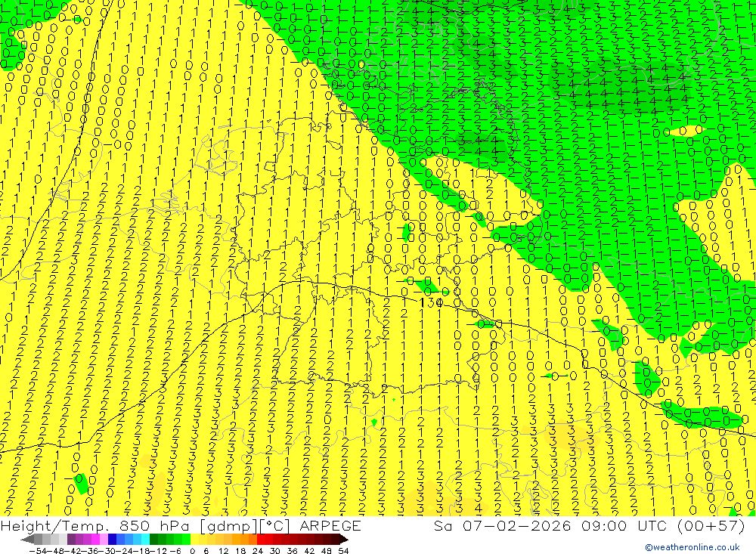Click the '18' legend value

pyautogui.click(x=240, y=551)
